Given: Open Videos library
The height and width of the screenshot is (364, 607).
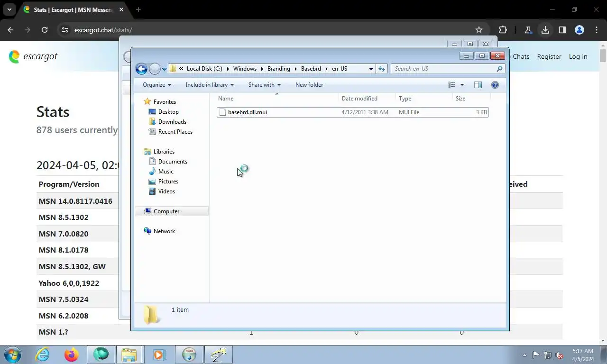Looking at the screenshot, I should 166,191.
